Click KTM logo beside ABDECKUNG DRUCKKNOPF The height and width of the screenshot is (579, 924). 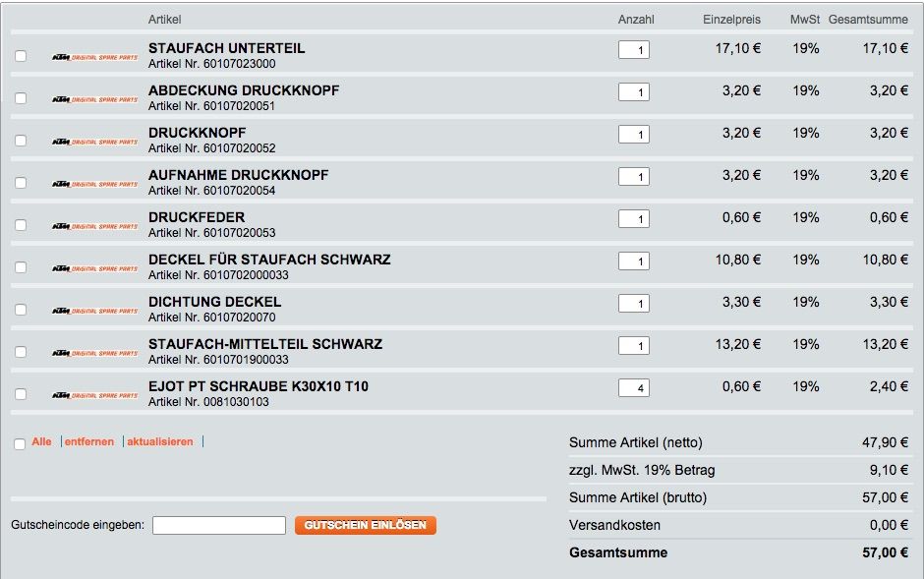(x=94, y=99)
